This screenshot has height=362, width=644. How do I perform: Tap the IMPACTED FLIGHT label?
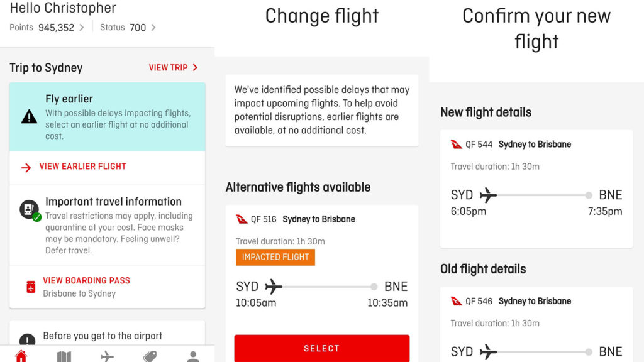coord(275,257)
